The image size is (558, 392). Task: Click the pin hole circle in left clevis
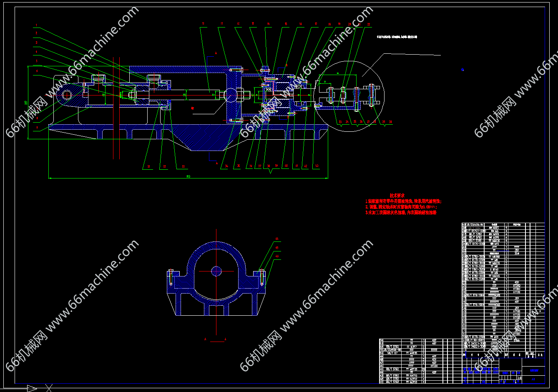67,95
